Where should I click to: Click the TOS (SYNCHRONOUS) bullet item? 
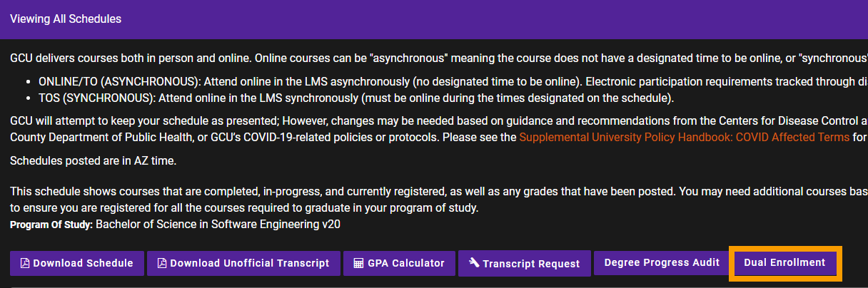[x=356, y=98]
